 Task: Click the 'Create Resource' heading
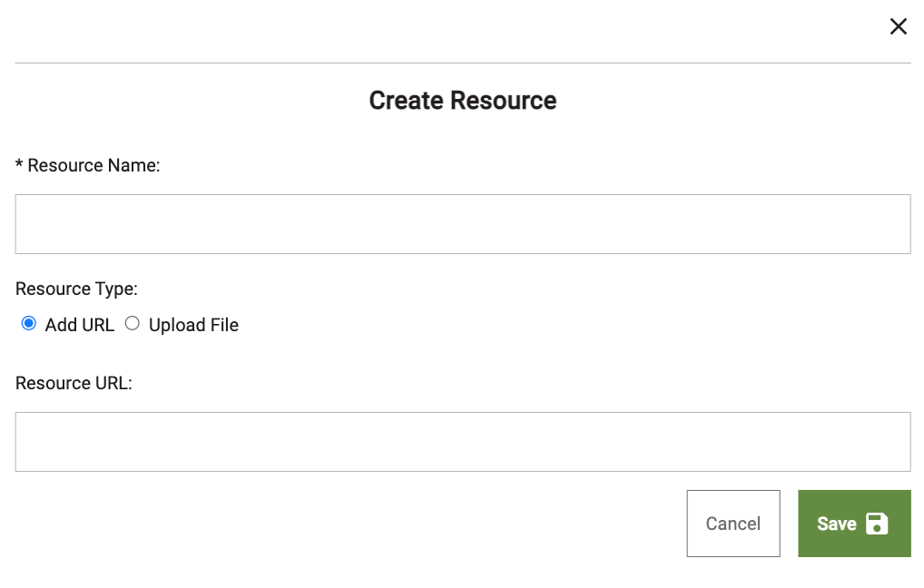pyautogui.click(x=462, y=100)
